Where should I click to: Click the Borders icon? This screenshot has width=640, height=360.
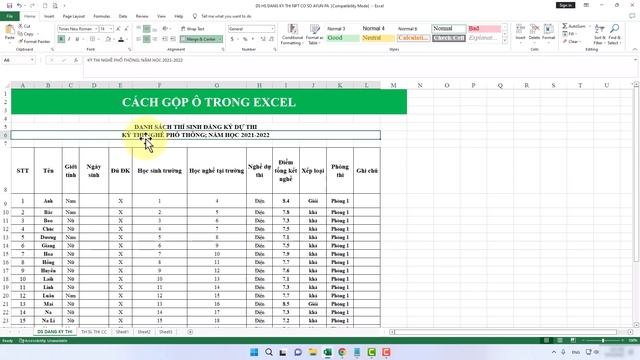tap(92, 39)
